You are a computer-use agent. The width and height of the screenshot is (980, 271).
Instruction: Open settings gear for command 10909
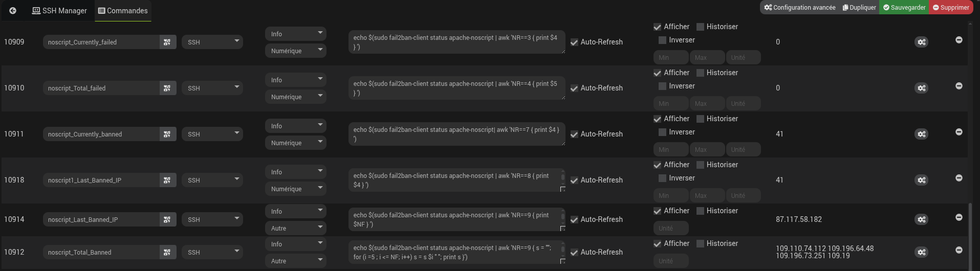click(x=921, y=42)
